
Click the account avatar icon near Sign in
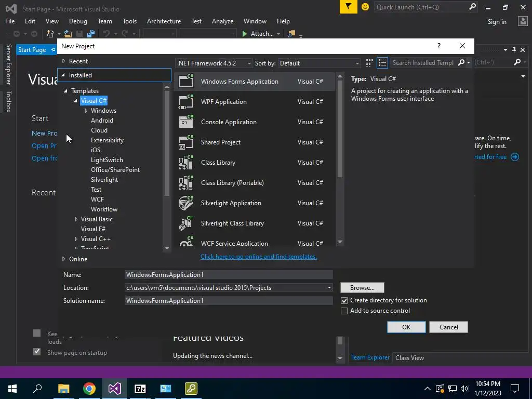tap(523, 21)
